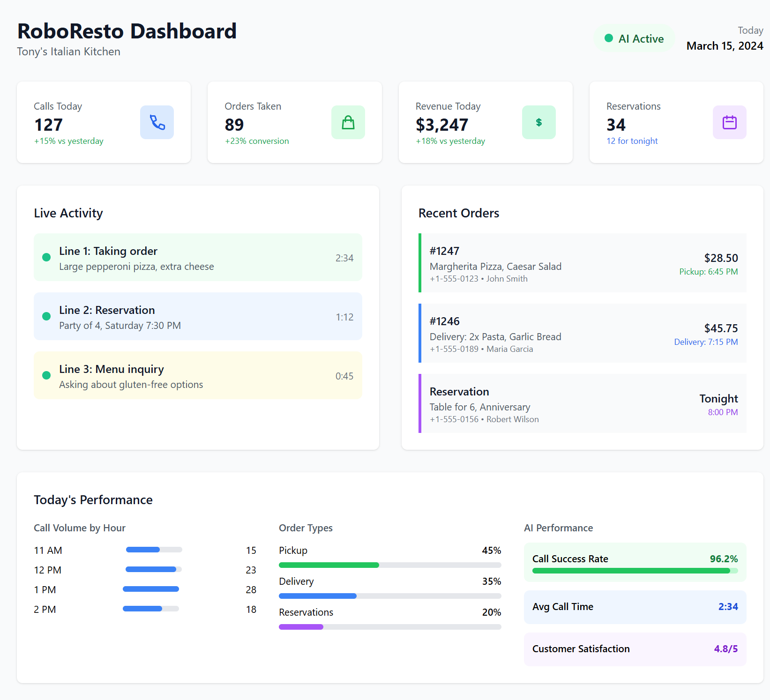This screenshot has height=700, width=770.
Task: Click the green status dot for Line 2
Action: click(x=46, y=316)
